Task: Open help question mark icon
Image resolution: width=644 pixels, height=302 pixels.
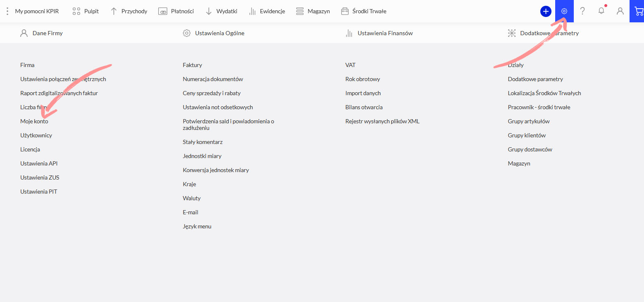Action: (582, 11)
